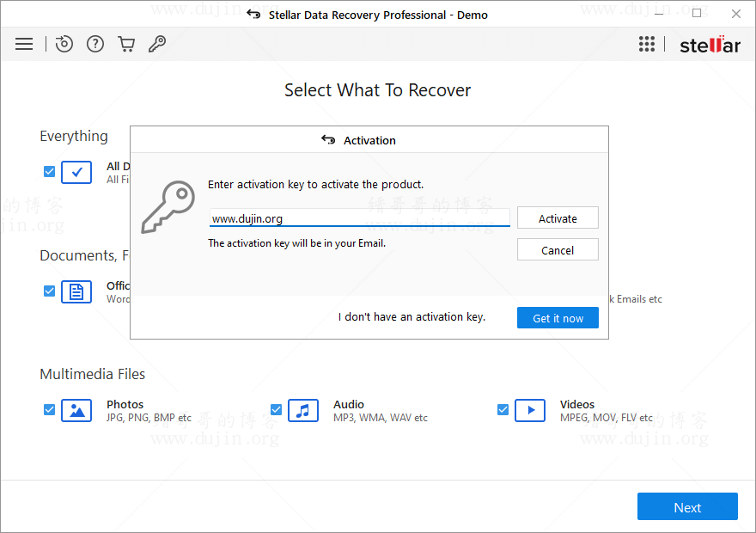
Task: Uncheck the Office Documents checkbox
Action: (49, 291)
